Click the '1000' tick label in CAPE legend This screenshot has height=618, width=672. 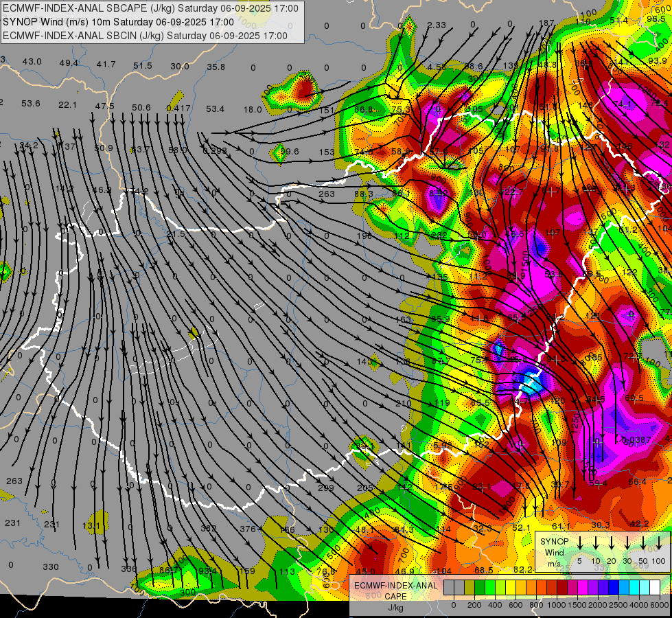557,605
